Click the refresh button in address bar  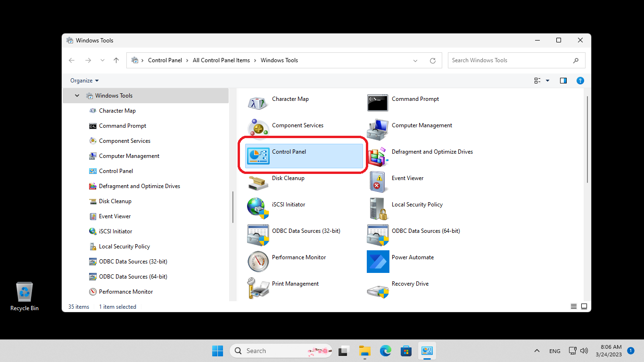click(x=433, y=60)
